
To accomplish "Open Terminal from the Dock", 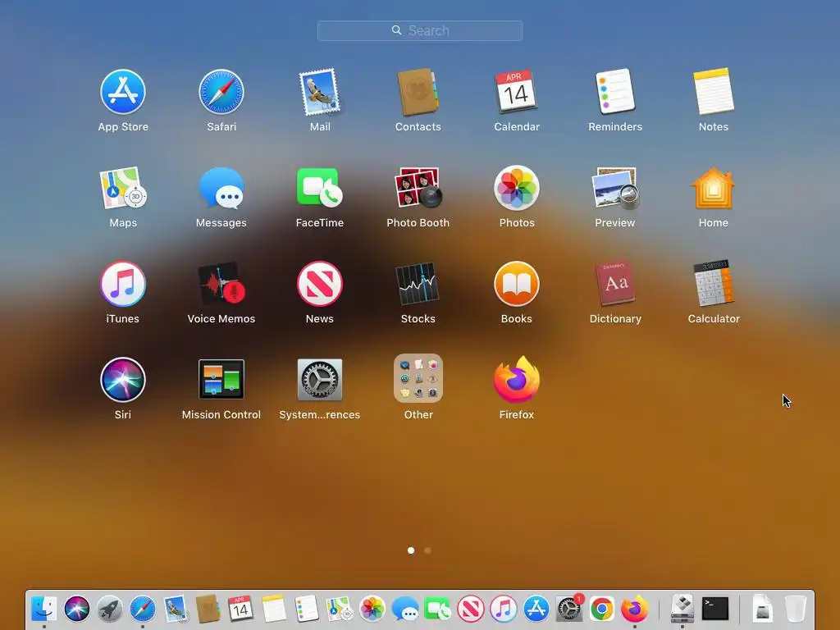I will pyautogui.click(x=715, y=609).
